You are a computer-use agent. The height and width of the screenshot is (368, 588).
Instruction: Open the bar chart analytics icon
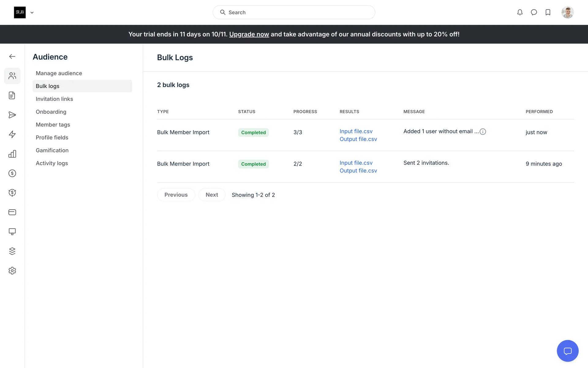pyautogui.click(x=12, y=154)
